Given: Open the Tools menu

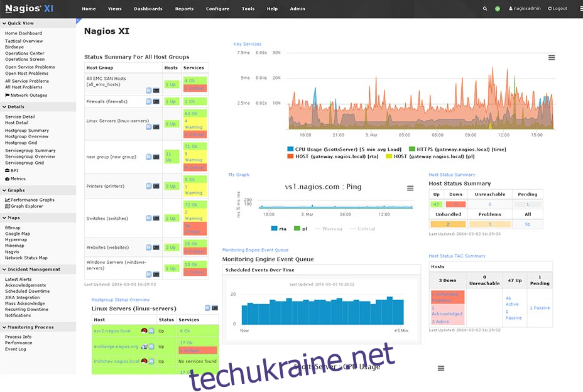Looking at the screenshot, I should pyautogui.click(x=248, y=9).
